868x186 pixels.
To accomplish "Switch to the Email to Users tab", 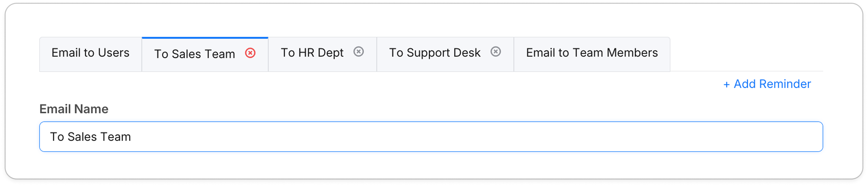I will [x=90, y=53].
